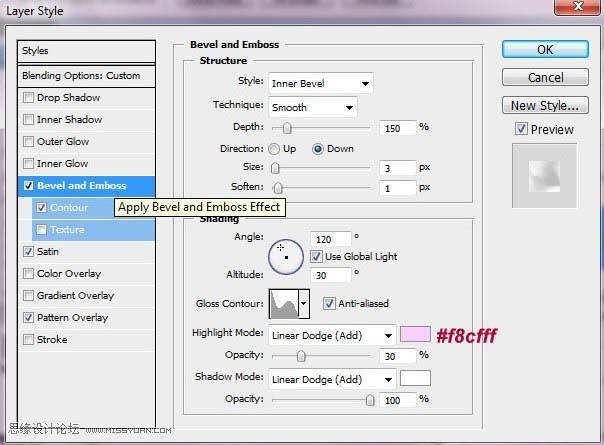This screenshot has width=604, height=445.
Task: Click the Soften value field 1
Action: [x=398, y=188]
